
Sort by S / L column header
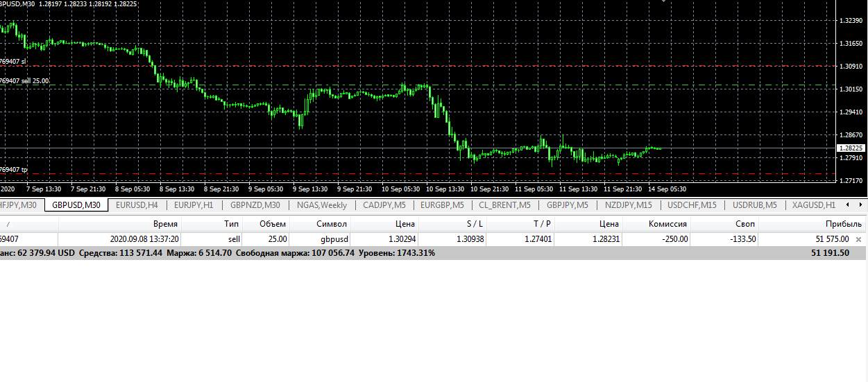point(454,224)
